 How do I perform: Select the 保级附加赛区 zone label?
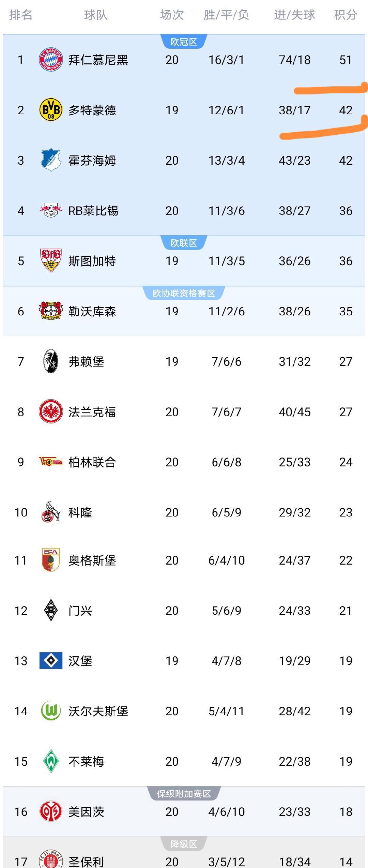tap(184, 794)
